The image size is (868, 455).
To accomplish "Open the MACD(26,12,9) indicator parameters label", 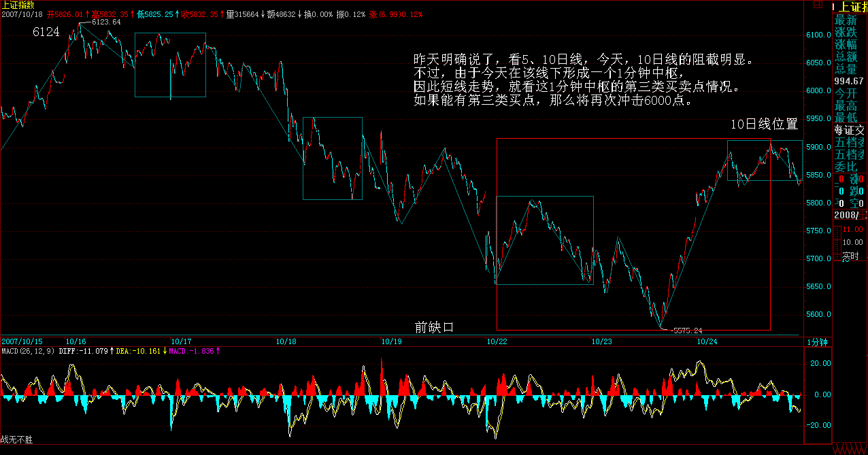I will coord(28,352).
